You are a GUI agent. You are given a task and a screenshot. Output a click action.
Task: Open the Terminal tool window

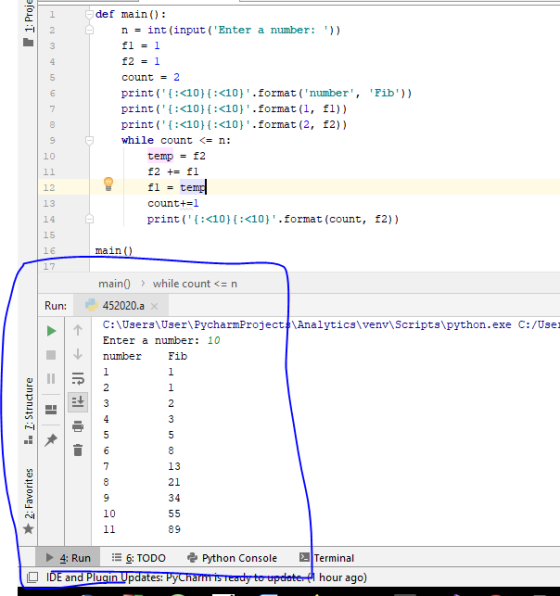coord(327,558)
